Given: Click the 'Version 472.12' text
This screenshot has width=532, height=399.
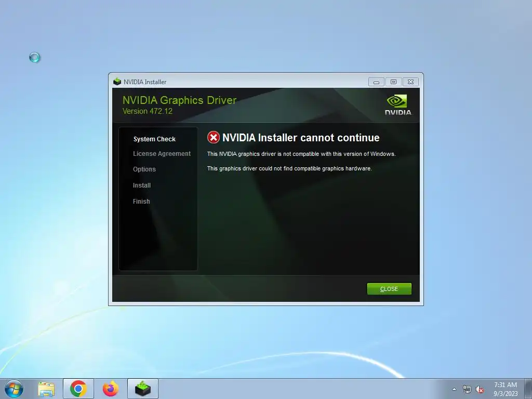Looking at the screenshot, I should pos(147,111).
